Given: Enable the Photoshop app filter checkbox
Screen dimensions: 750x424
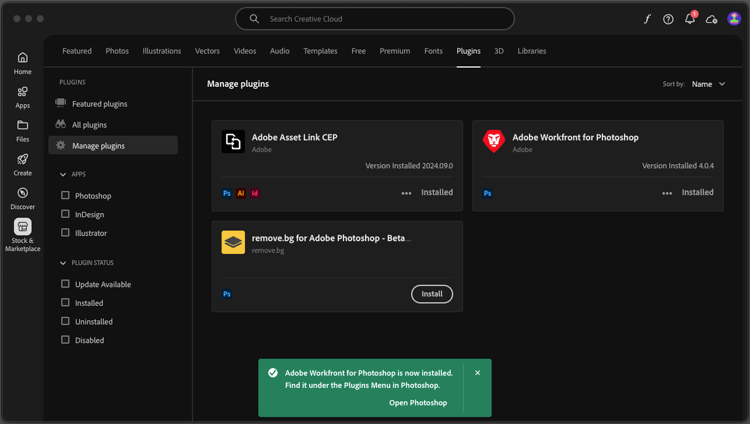Looking at the screenshot, I should click(x=66, y=196).
